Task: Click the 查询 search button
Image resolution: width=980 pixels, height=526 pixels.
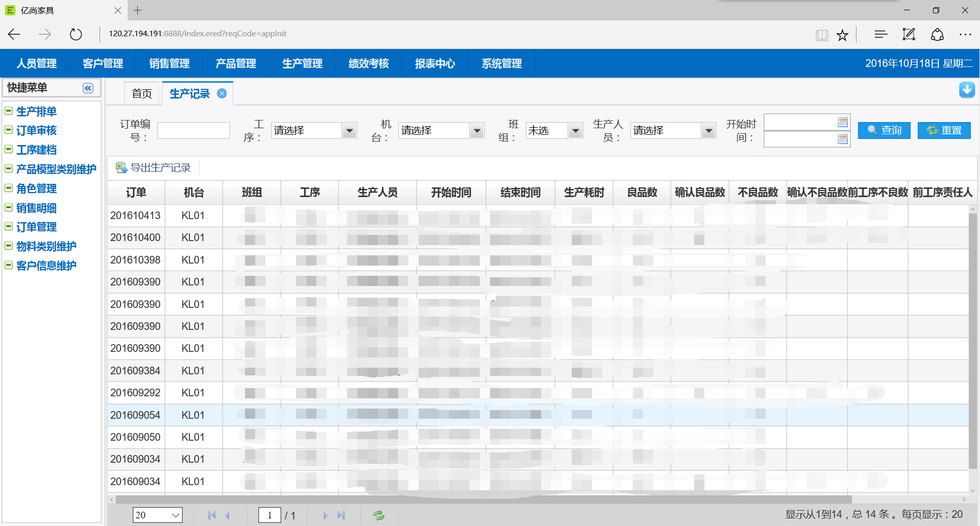Action: (x=884, y=130)
